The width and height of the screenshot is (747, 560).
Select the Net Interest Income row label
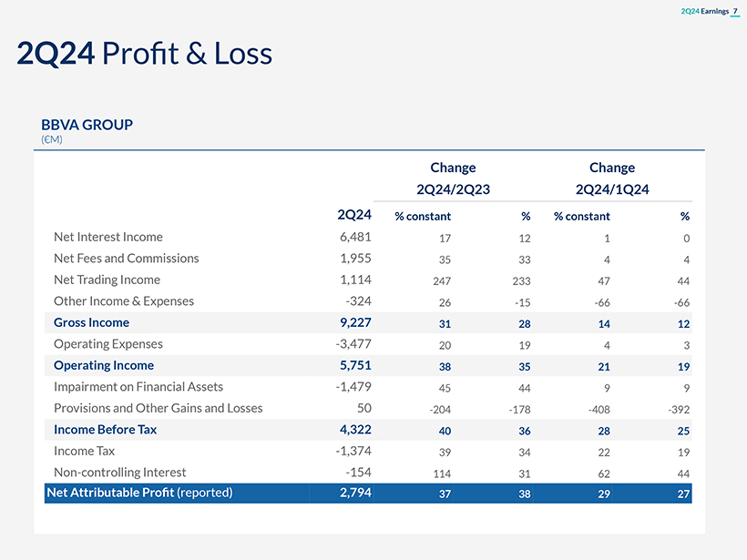click(x=107, y=238)
